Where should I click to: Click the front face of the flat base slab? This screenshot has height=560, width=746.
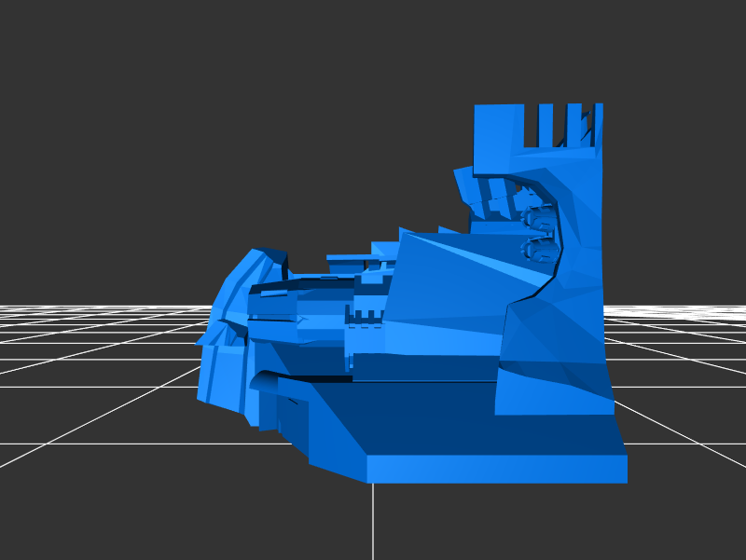pos(494,470)
